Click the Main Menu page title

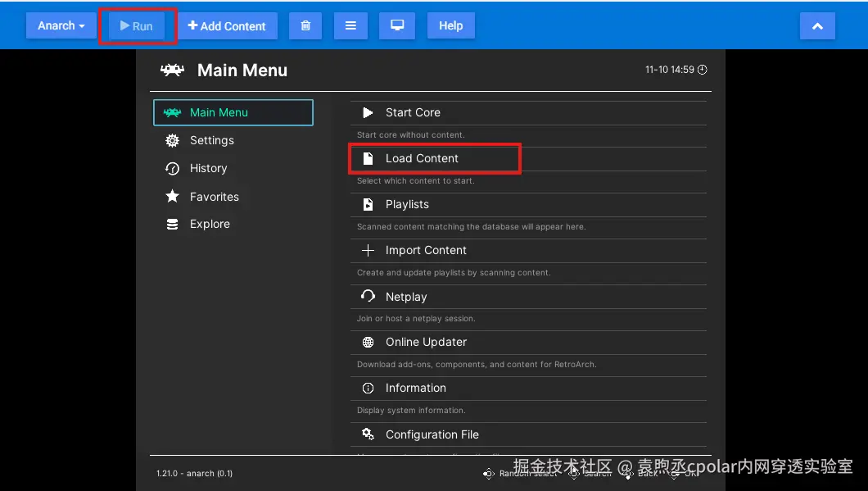coord(242,70)
